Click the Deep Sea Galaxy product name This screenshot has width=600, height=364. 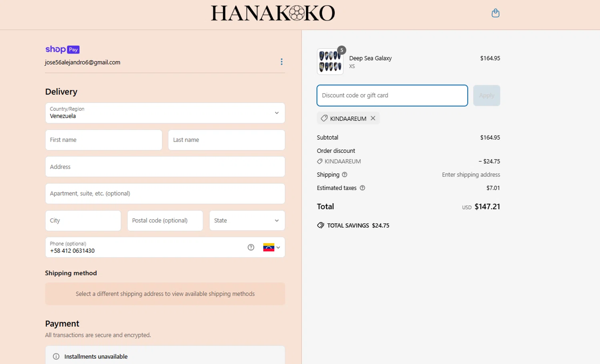coord(370,58)
